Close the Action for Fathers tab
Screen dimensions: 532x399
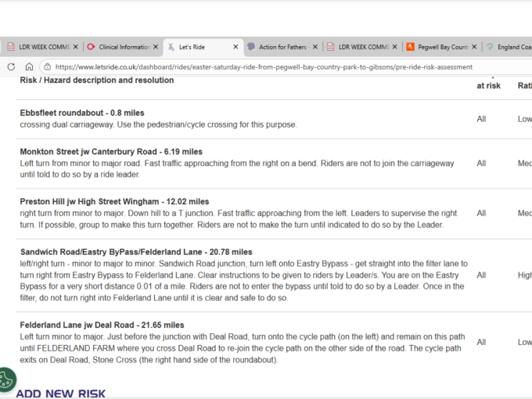tap(315, 47)
